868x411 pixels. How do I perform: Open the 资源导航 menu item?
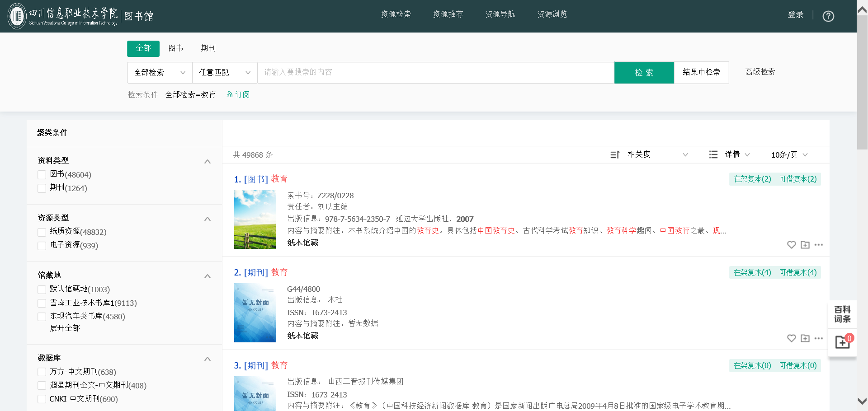coord(500,14)
